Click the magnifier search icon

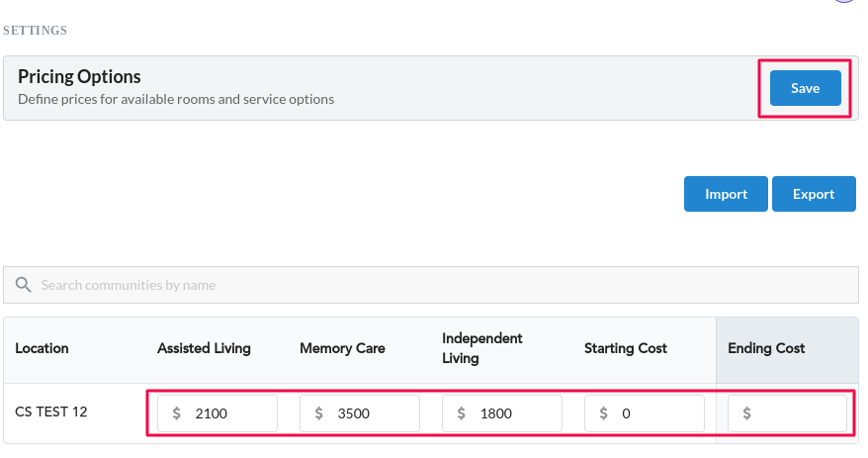coord(24,285)
